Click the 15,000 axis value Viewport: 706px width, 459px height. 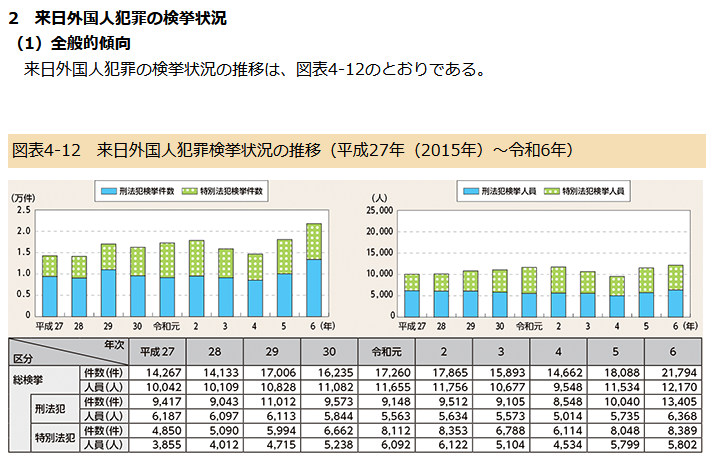380,253
